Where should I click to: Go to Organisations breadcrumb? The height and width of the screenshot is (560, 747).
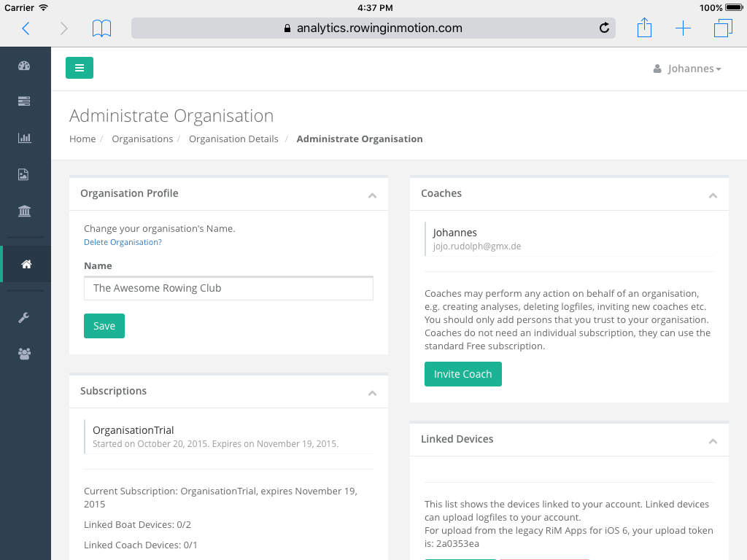142,139
